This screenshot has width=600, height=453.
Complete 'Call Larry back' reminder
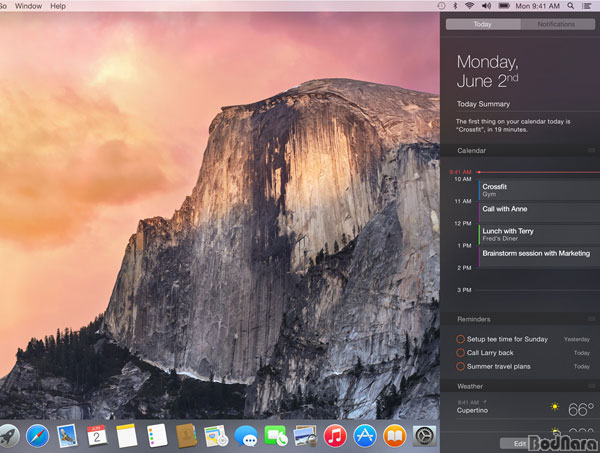click(460, 353)
